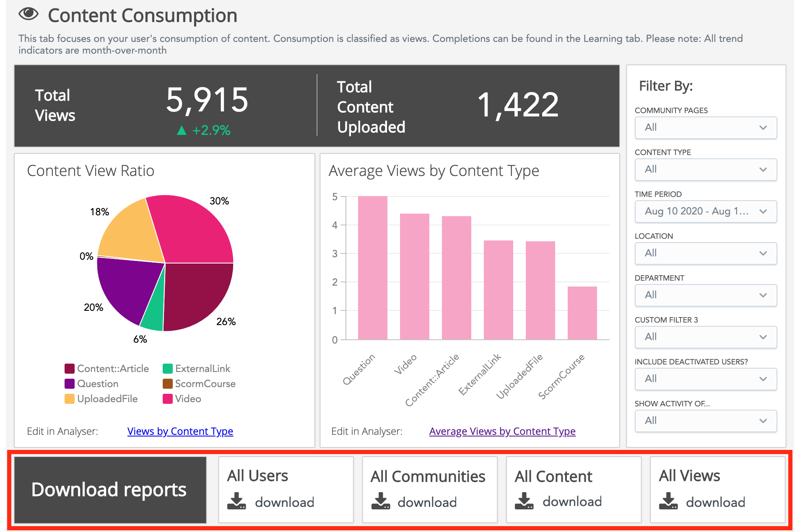800x532 pixels.
Task: Expand the Content Type filter dropdown
Action: point(705,170)
